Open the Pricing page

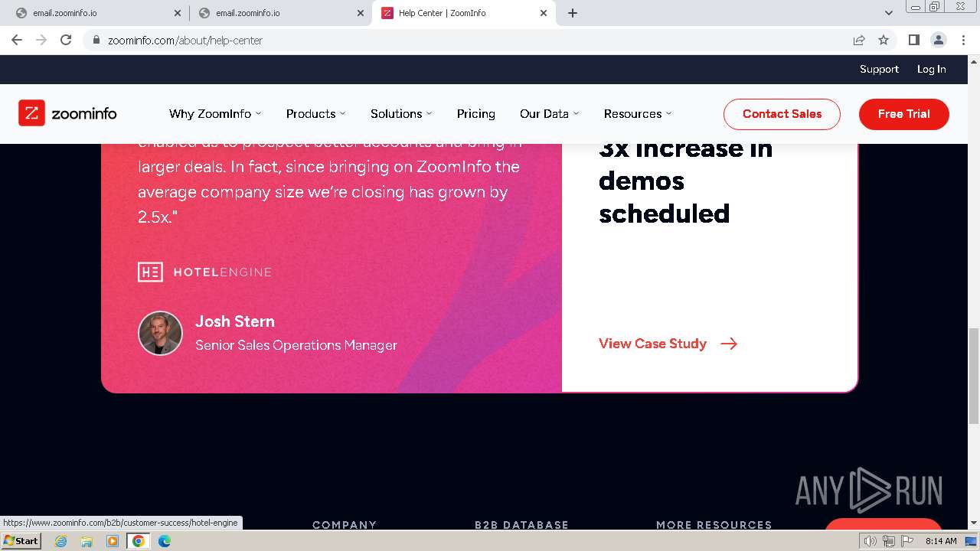[476, 113]
